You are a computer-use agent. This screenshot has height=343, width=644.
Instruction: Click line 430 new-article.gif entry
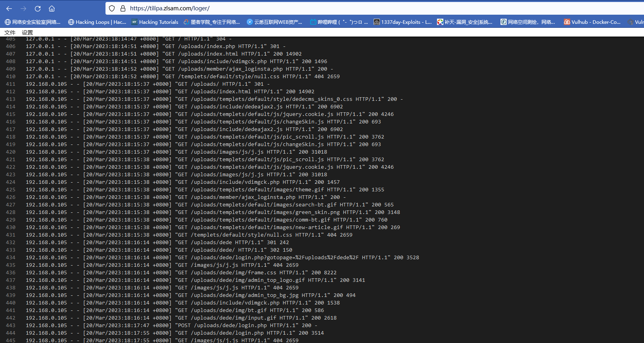coord(213,227)
